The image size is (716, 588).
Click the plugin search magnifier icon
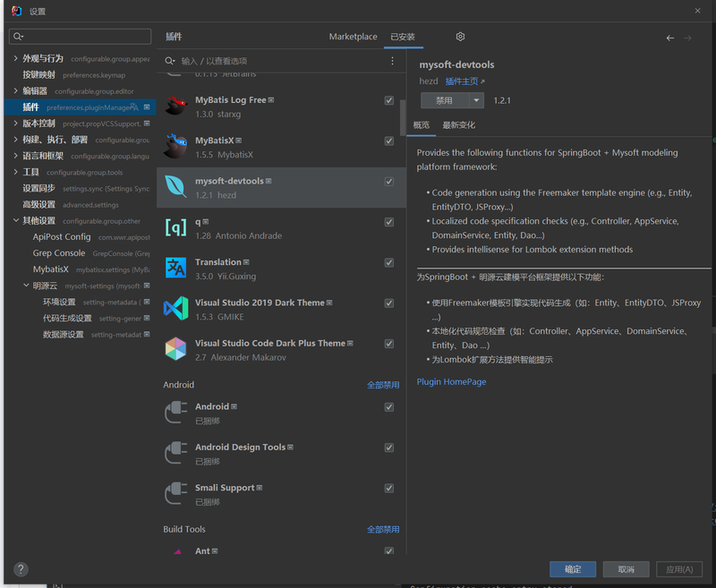click(170, 61)
